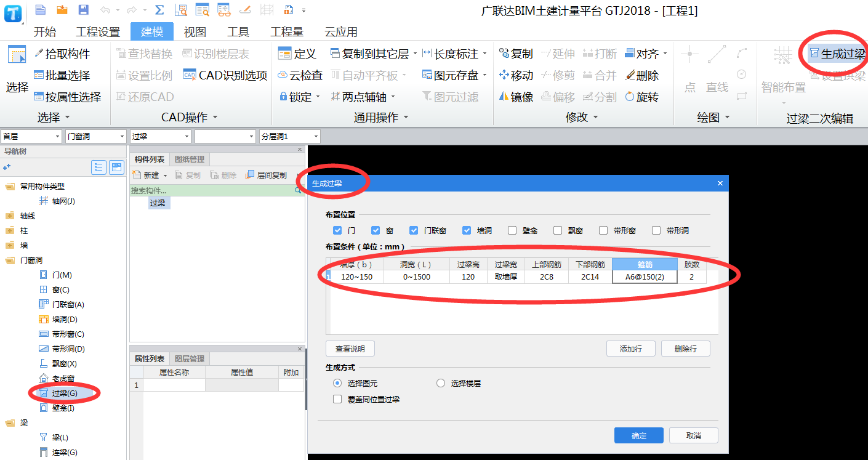868x460 pixels.
Task: Switch to the 视图 ribbon tab
Action: (x=195, y=32)
